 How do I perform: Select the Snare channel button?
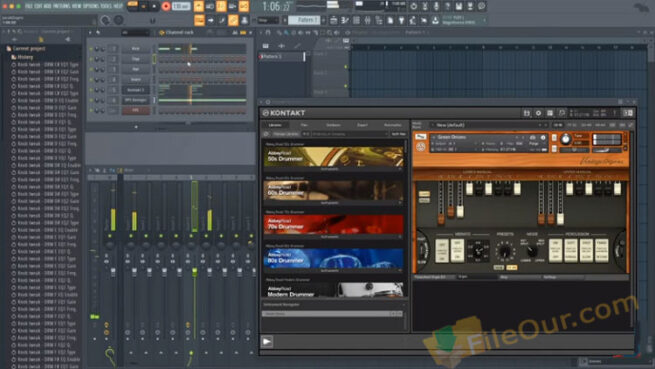pyautogui.click(x=136, y=80)
